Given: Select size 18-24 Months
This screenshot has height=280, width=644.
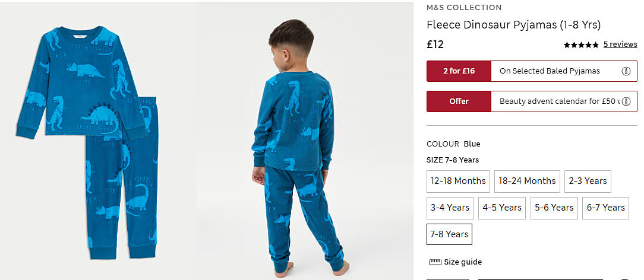Looking at the screenshot, I should (527, 181).
